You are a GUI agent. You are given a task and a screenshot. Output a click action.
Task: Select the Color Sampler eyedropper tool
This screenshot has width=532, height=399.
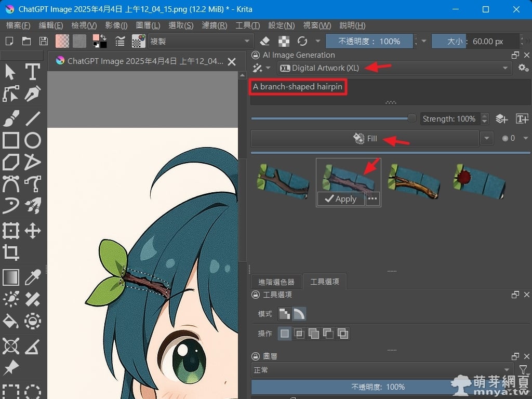33,277
